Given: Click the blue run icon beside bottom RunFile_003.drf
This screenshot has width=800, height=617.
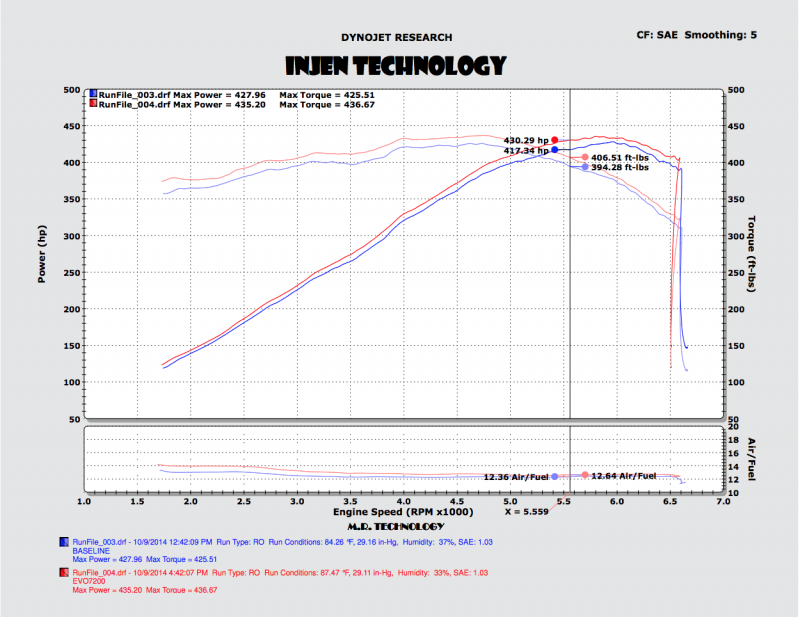Looking at the screenshot, I should 63,541.
